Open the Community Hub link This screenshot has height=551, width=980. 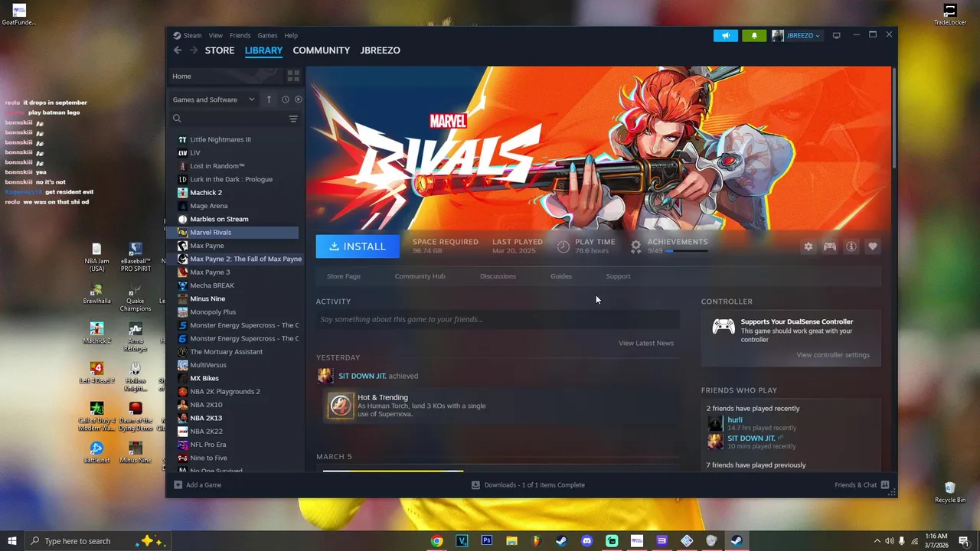[x=420, y=276]
